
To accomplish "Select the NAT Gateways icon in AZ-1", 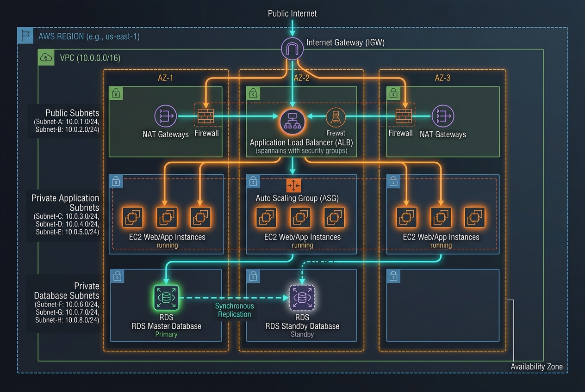I will coord(166,116).
